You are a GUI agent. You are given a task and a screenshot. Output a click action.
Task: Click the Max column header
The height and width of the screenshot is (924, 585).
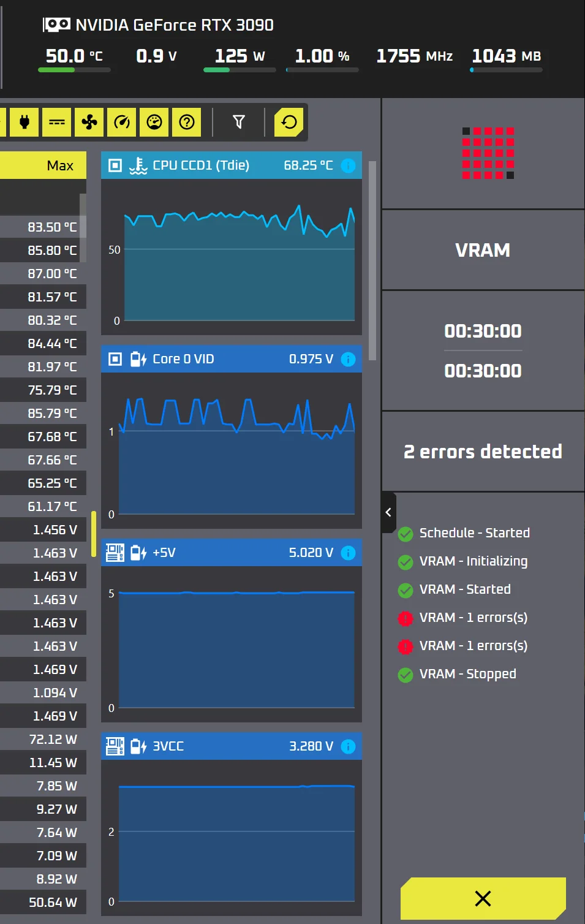(43, 165)
